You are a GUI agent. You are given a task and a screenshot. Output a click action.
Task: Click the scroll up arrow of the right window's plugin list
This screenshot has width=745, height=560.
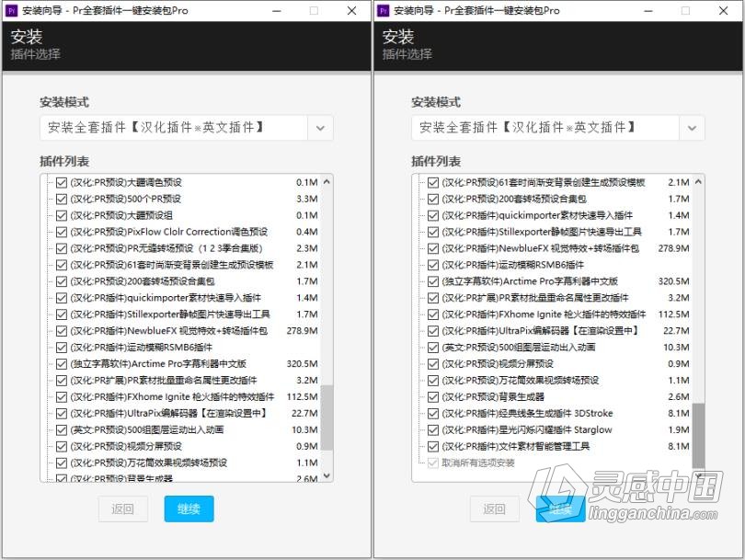click(x=698, y=181)
